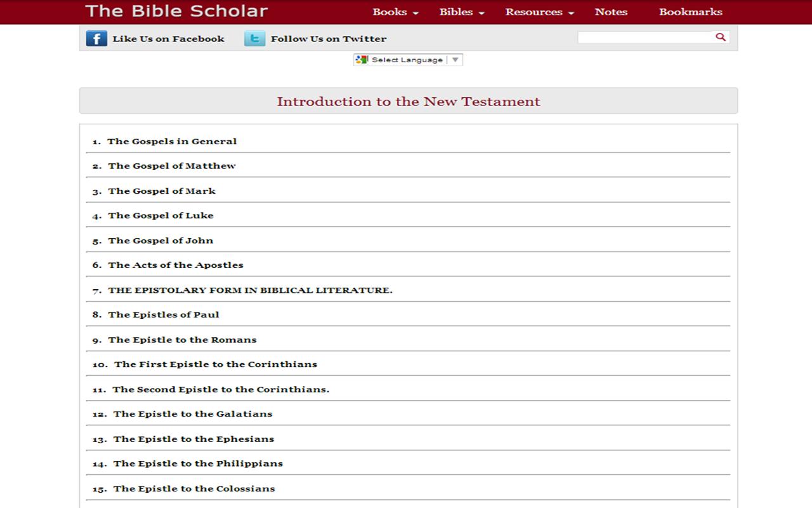Viewport: 812px width, 508px height.
Task: Open the Notes page
Action: pyautogui.click(x=611, y=12)
